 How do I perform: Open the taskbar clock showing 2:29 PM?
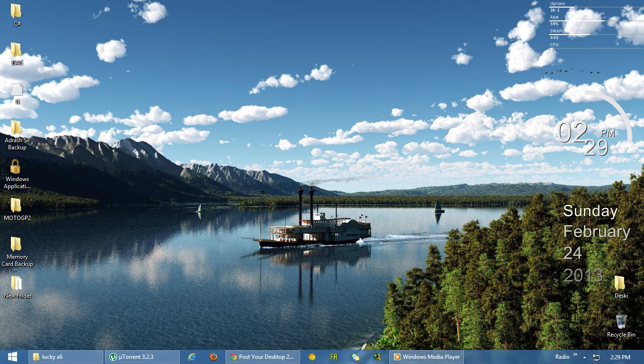pyautogui.click(x=620, y=357)
